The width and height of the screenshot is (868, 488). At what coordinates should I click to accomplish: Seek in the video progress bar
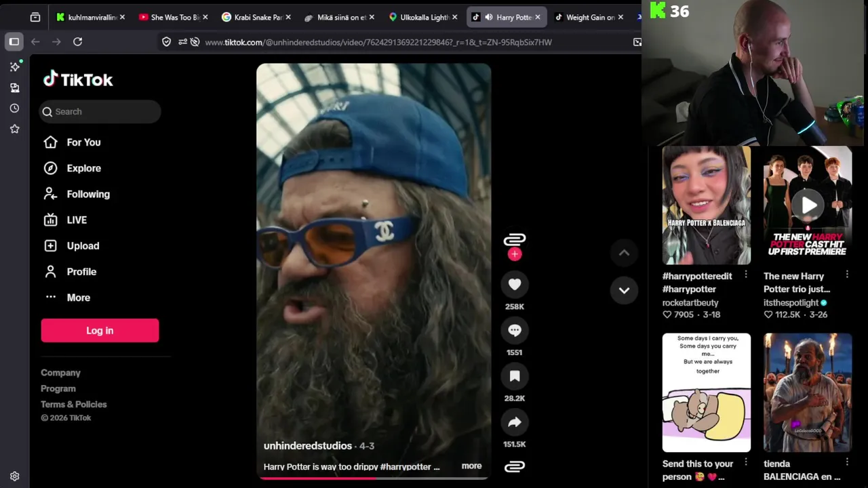pyautogui.click(x=374, y=478)
